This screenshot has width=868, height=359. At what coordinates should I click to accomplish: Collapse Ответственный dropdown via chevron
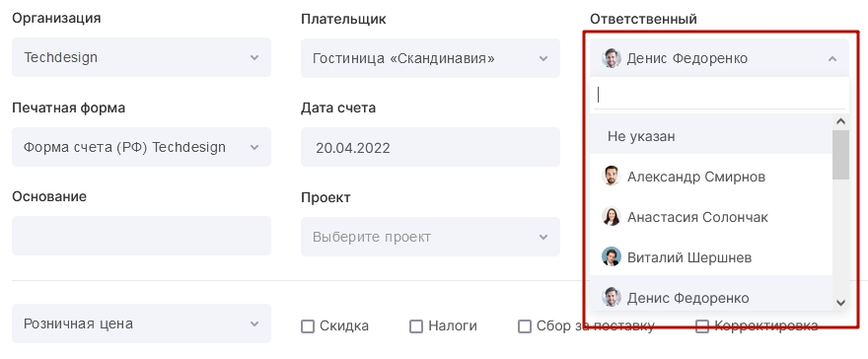point(832,58)
